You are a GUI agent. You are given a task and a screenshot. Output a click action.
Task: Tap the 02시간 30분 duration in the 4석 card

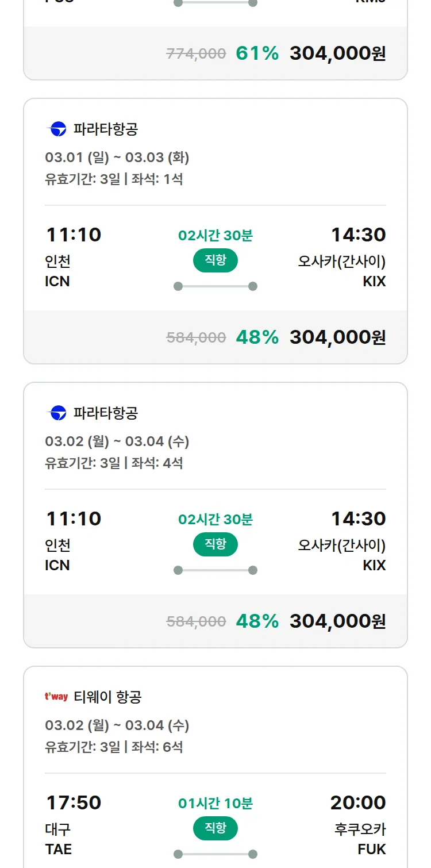coord(215,520)
